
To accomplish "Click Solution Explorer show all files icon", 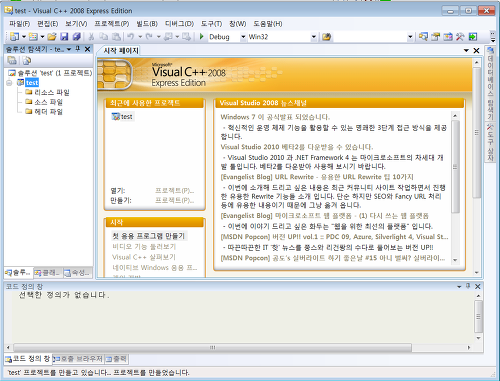I will tap(27, 60).
